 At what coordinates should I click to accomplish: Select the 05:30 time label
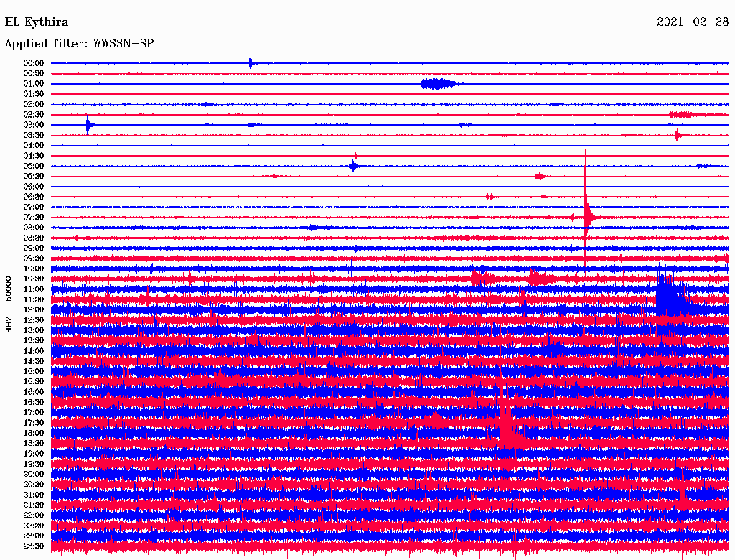coord(34,176)
